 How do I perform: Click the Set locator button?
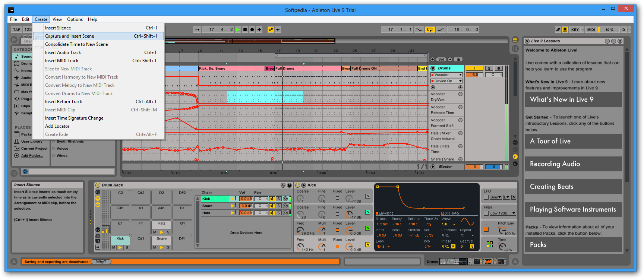(x=441, y=59)
